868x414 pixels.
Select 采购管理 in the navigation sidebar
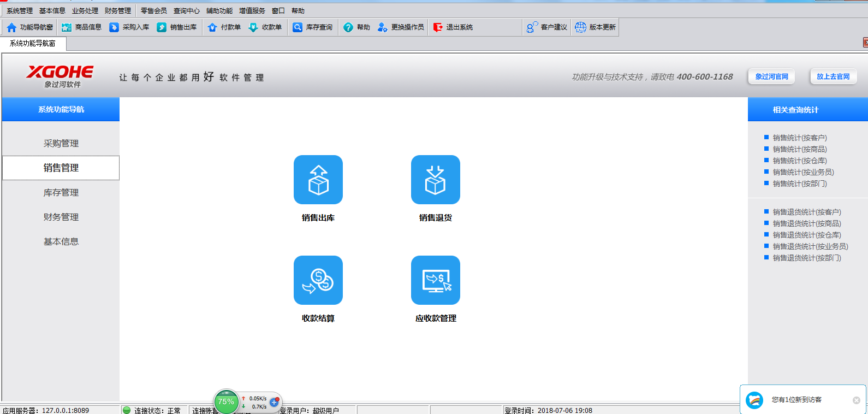(x=61, y=144)
